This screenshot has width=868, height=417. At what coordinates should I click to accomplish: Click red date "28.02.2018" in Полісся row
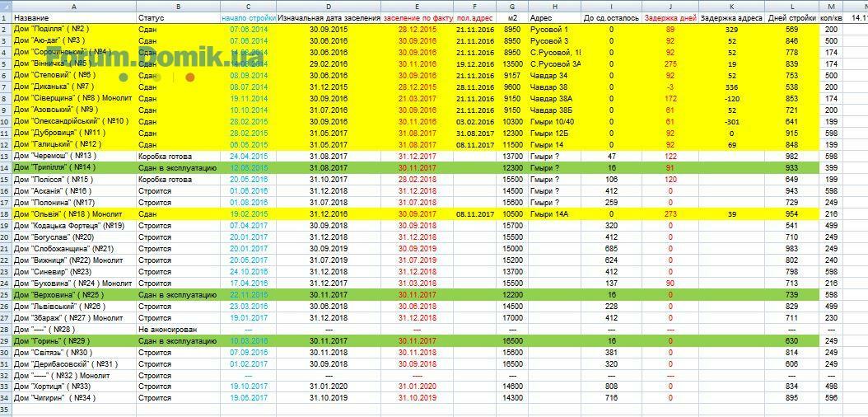[418, 180]
